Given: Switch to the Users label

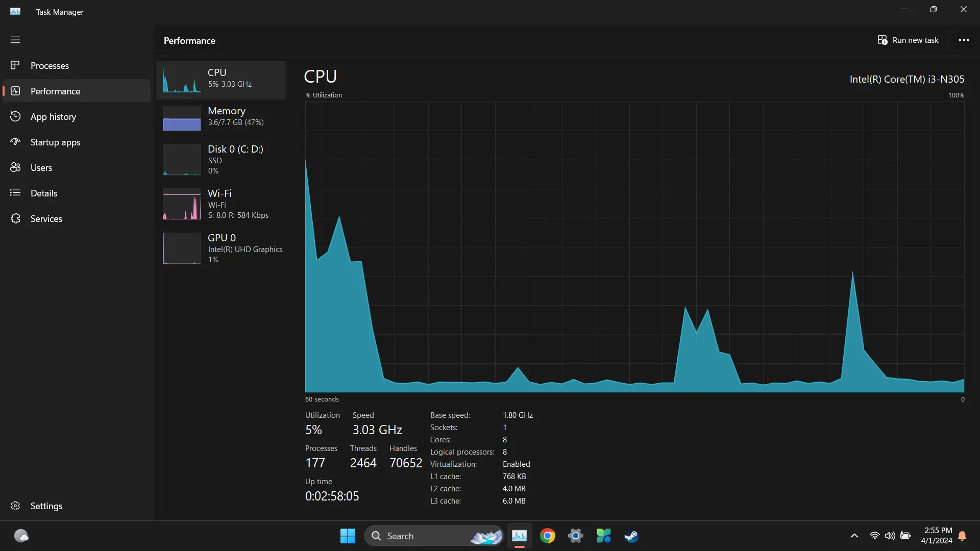Looking at the screenshot, I should pyautogui.click(x=41, y=168).
